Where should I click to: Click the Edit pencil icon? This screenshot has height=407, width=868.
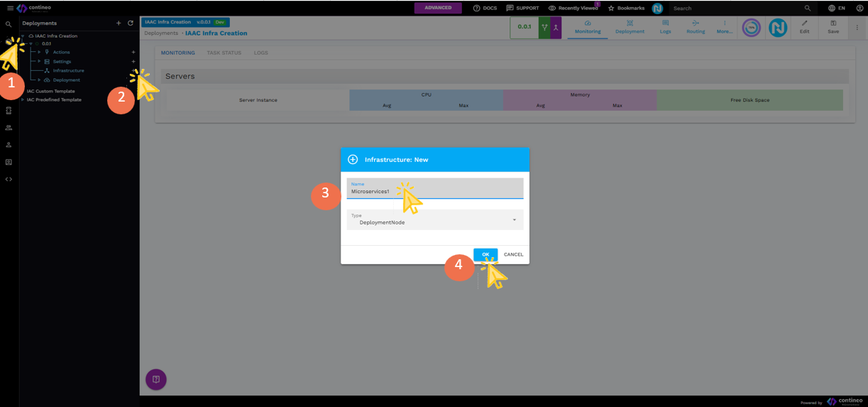coord(804,27)
